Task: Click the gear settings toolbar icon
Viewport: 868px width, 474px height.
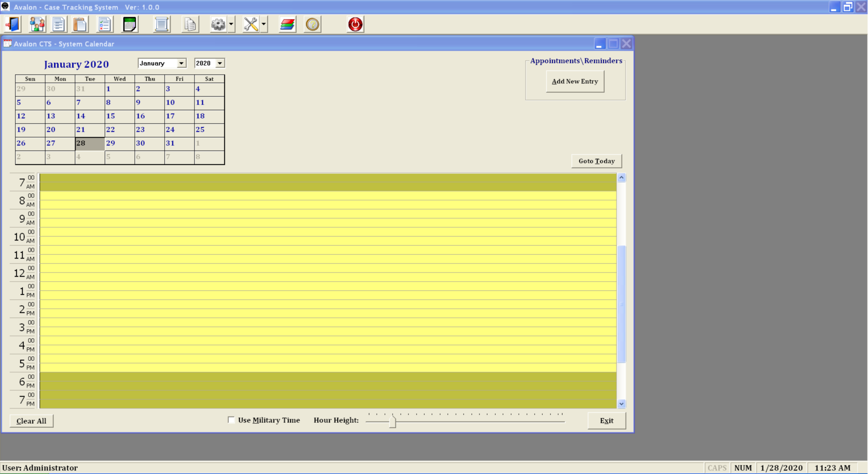Action: tap(218, 24)
